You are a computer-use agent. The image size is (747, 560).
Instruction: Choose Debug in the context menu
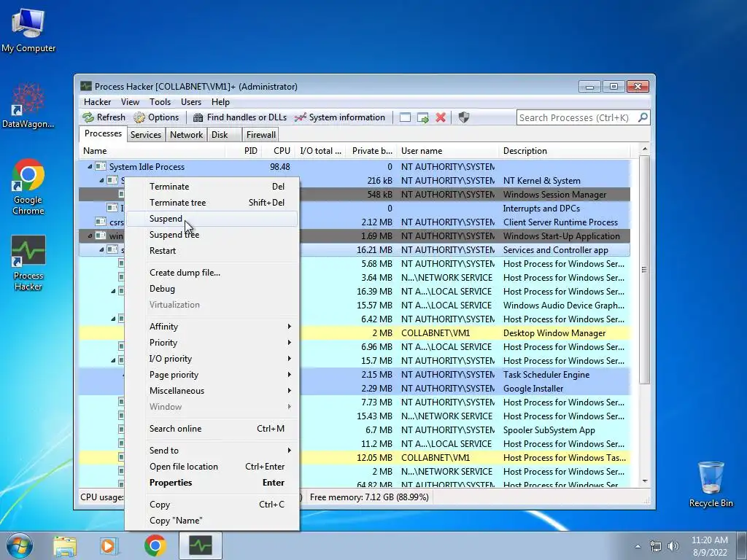pyautogui.click(x=212, y=289)
